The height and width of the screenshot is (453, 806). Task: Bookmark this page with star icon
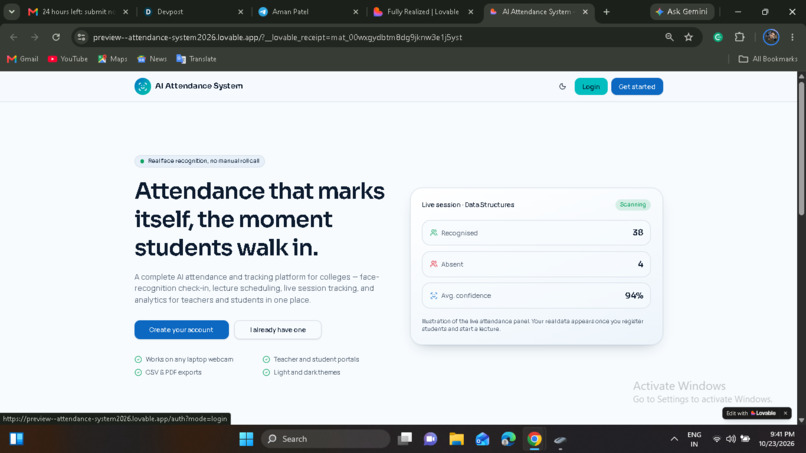[x=689, y=37]
